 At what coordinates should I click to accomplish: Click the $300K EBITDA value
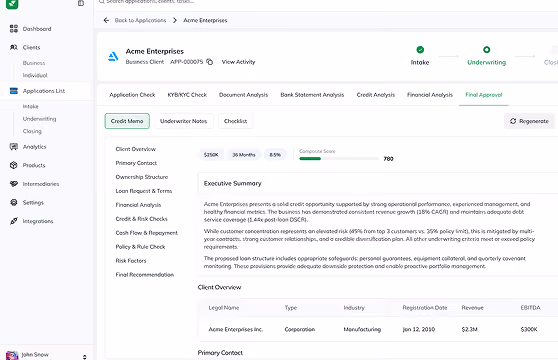point(529,329)
